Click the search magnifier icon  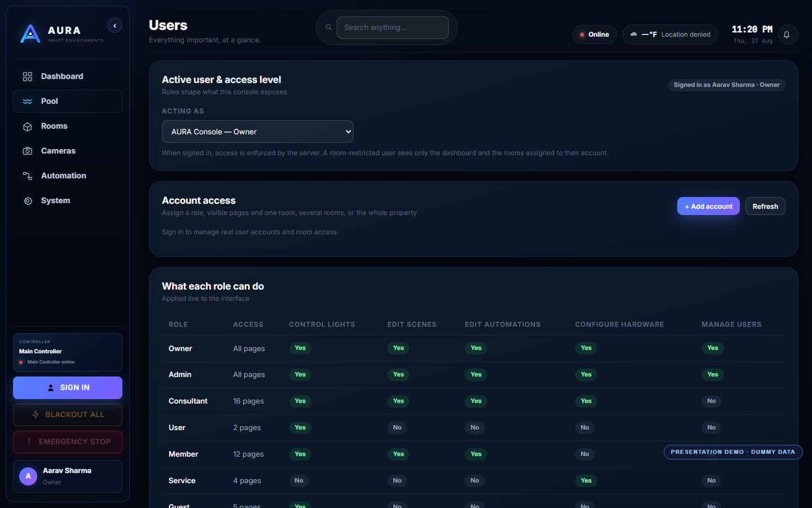[x=329, y=27]
